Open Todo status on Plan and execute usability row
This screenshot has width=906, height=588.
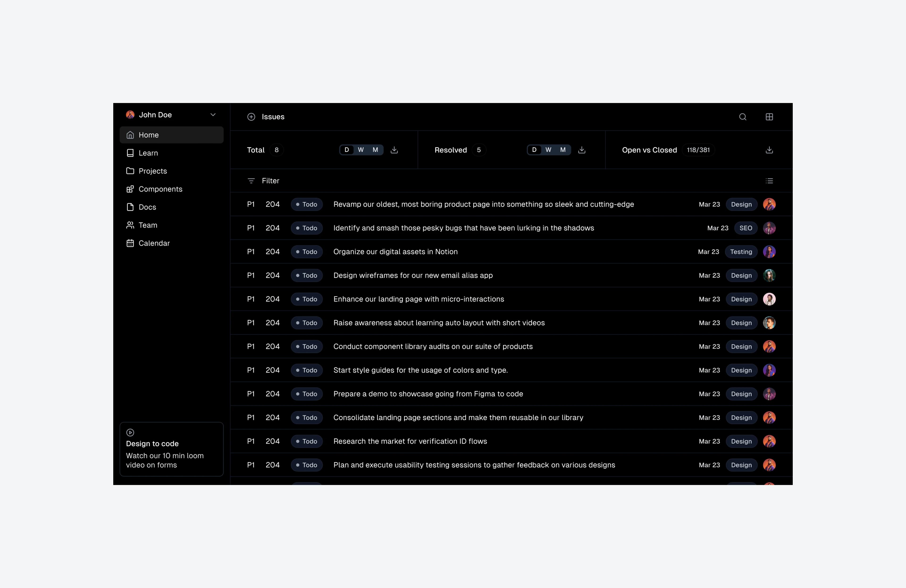[x=307, y=465]
